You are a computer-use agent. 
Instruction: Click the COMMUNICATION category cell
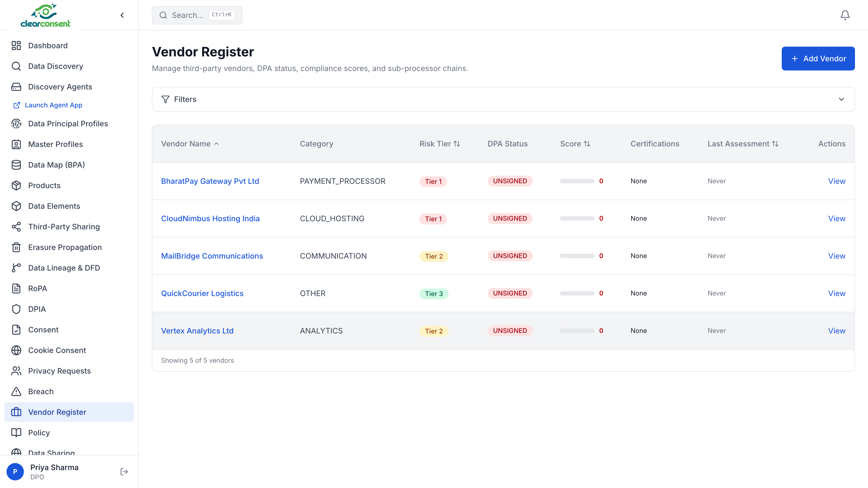333,256
